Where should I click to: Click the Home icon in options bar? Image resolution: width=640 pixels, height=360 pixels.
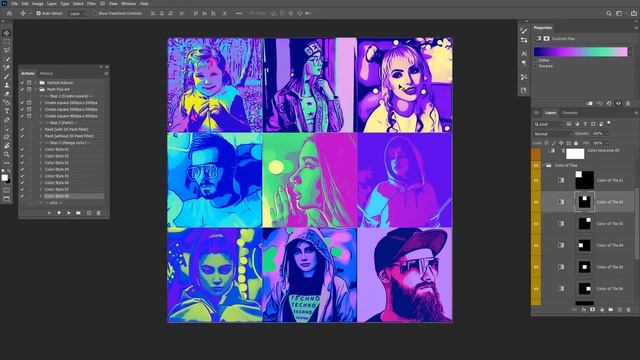(9, 13)
